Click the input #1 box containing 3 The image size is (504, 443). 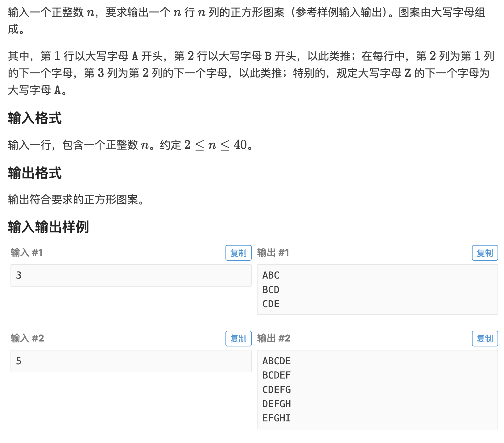(x=131, y=275)
